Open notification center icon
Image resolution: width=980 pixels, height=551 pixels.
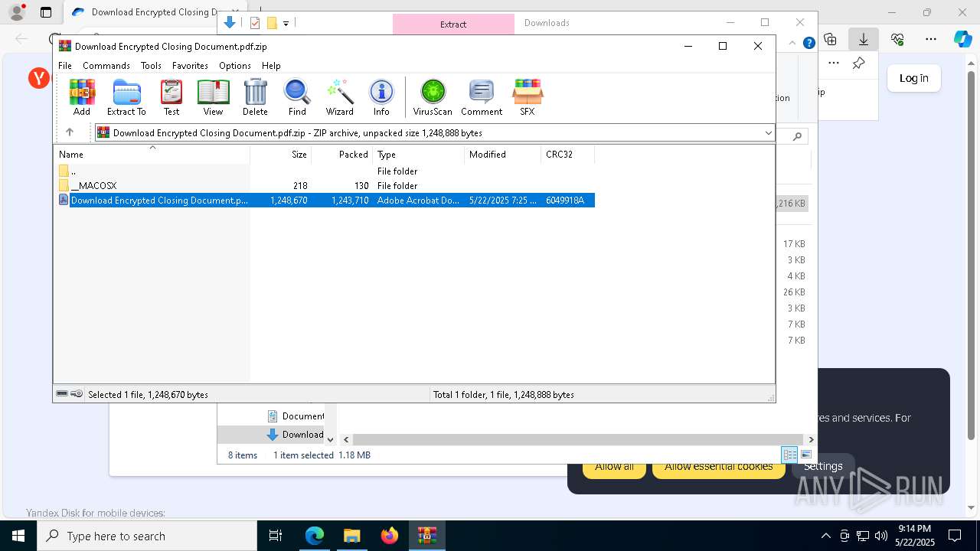coord(955,536)
